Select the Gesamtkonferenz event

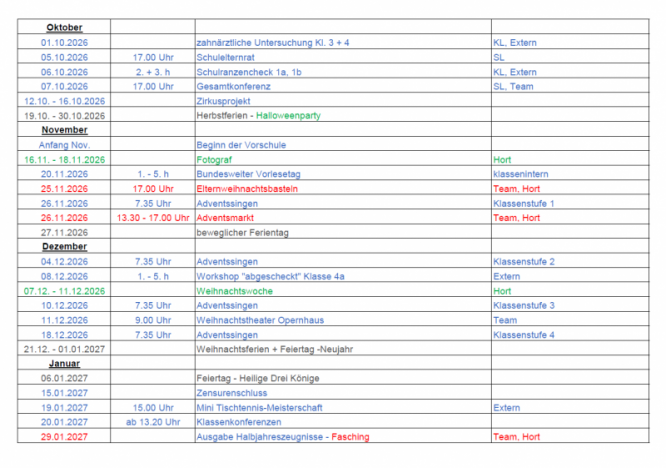pyautogui.click(x=233, y=87)
